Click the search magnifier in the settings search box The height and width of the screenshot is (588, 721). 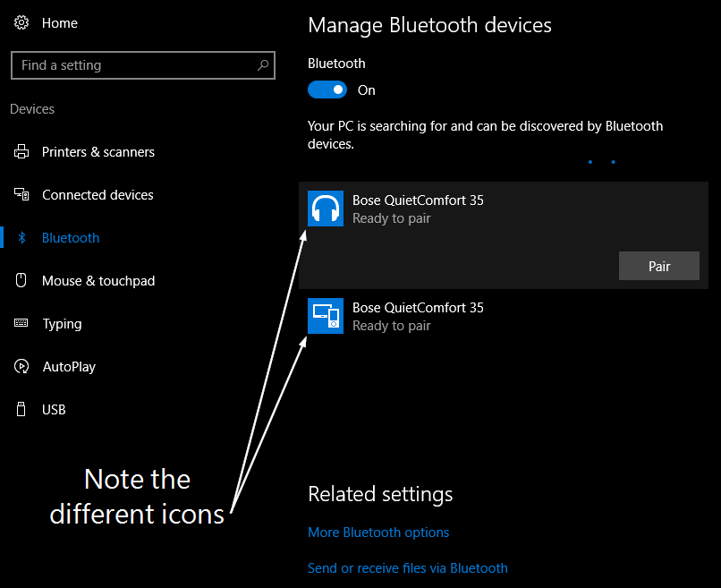click(x=262, y=64)
